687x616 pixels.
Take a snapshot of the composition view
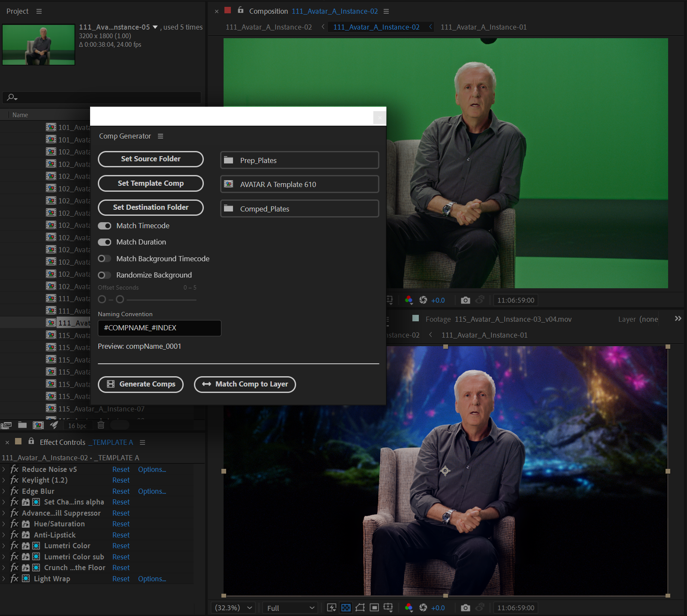pyautogui.click(x=465, y=300)
